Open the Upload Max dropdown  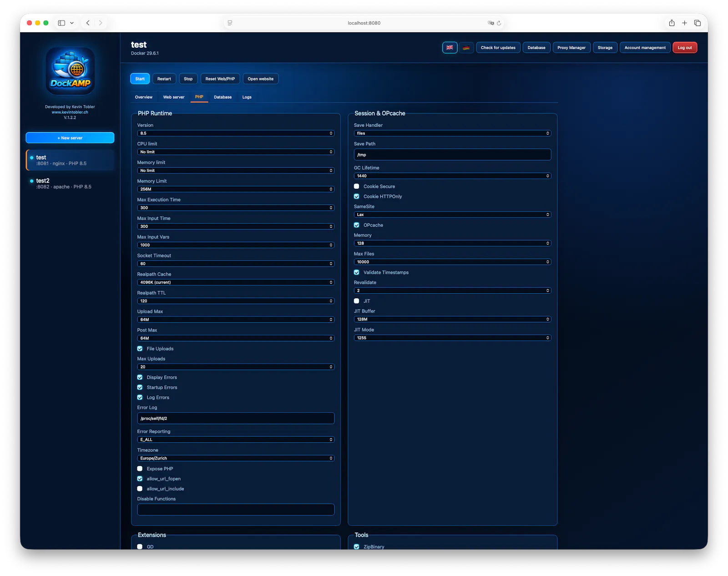pyautogui.click(x=236, y=320)
